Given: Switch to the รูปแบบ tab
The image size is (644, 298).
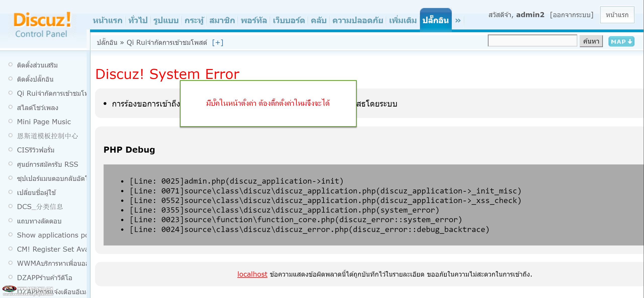Looking at the screenshot, I should [x=166, y=20].
